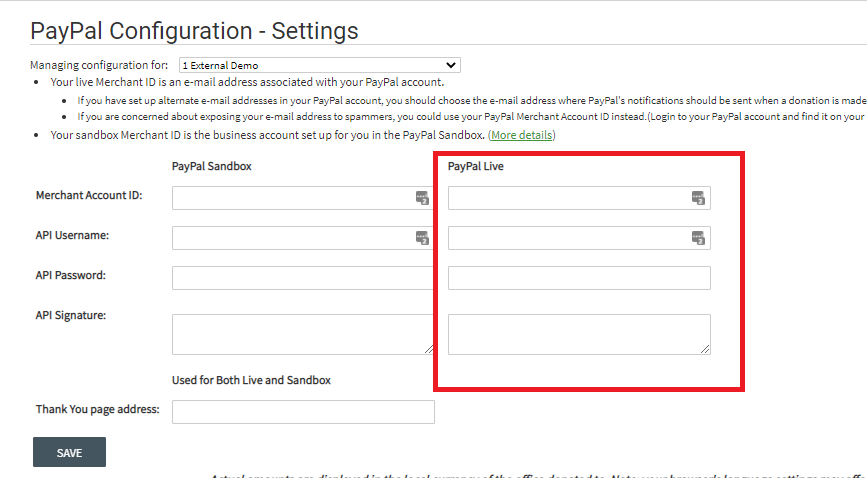Click the SAVE button
This screenshot has width=867, height=478.
click(x=69, y=452)
